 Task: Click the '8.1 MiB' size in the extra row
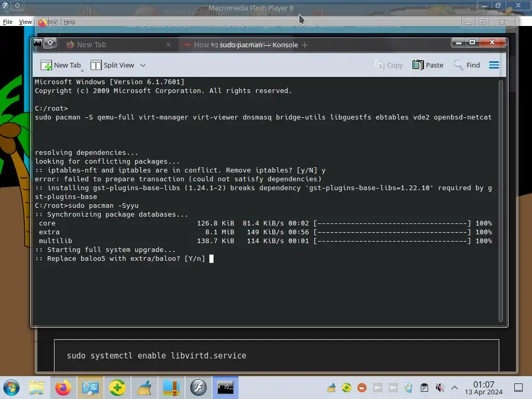[x=220, y=232]
